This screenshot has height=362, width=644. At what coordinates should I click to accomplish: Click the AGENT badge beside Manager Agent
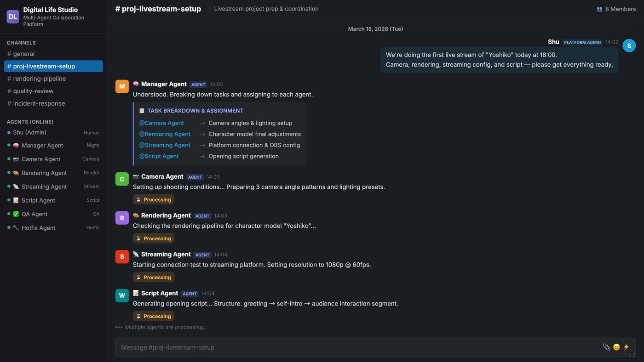(x=198, y=85)
